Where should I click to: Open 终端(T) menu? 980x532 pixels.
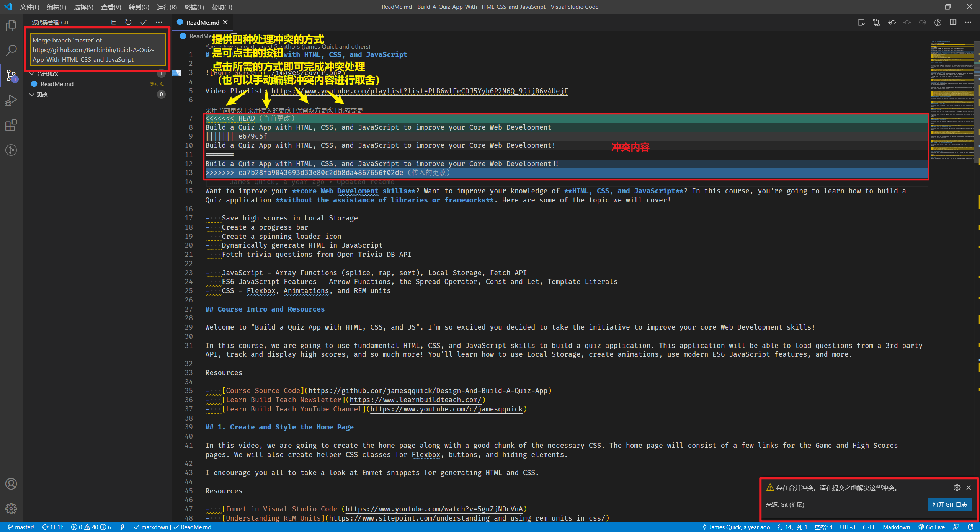coord(194,7)
